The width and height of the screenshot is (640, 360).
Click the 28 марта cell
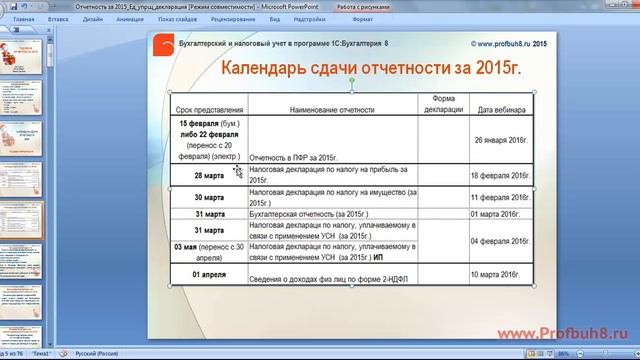coord(209,175)
